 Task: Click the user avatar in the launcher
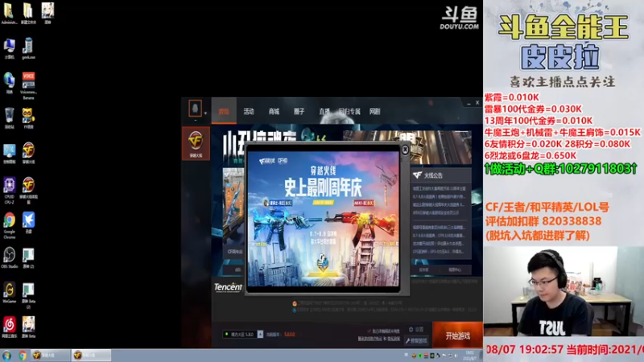tap(195, 109)
